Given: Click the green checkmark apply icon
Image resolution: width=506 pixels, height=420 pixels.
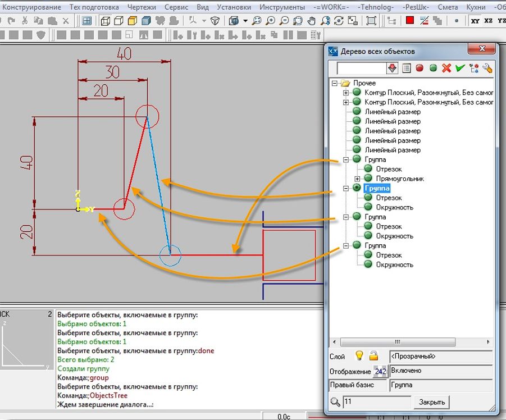Looking at the screenshot, I should 460,68.
